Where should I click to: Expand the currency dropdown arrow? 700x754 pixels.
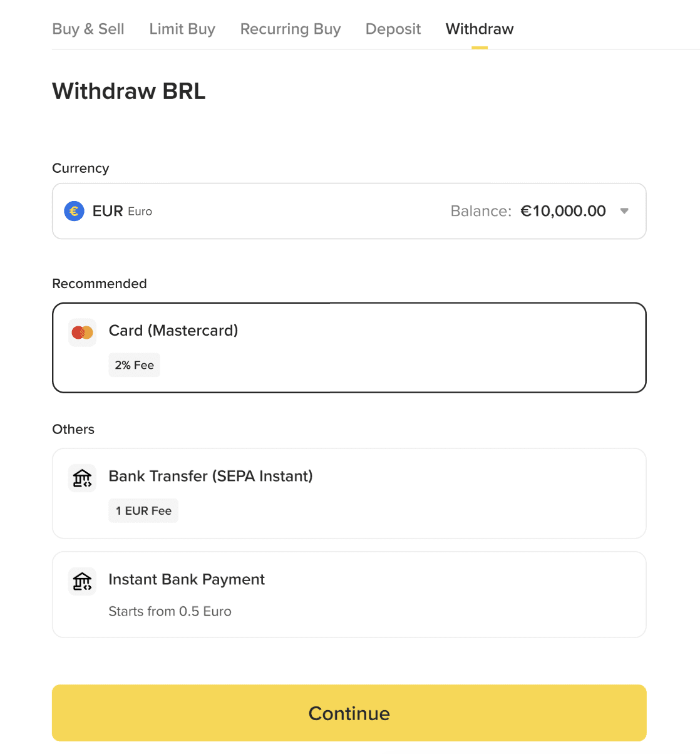(624, 211)
